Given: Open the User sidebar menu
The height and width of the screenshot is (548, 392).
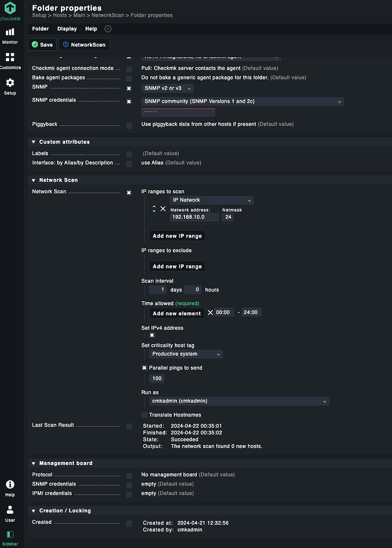Looking at the screenshot, I should click(10, 511).
